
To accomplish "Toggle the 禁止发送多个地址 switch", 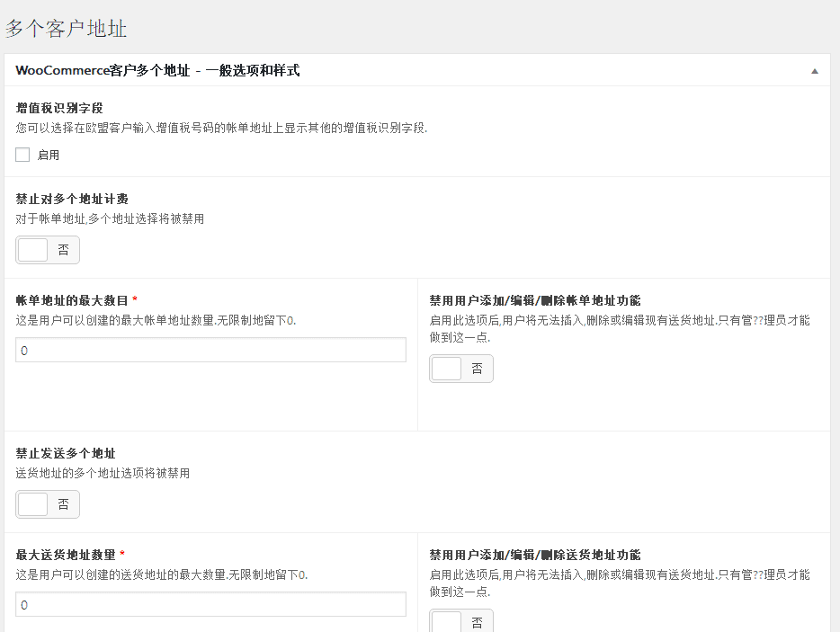I will (x=48, y=504).
